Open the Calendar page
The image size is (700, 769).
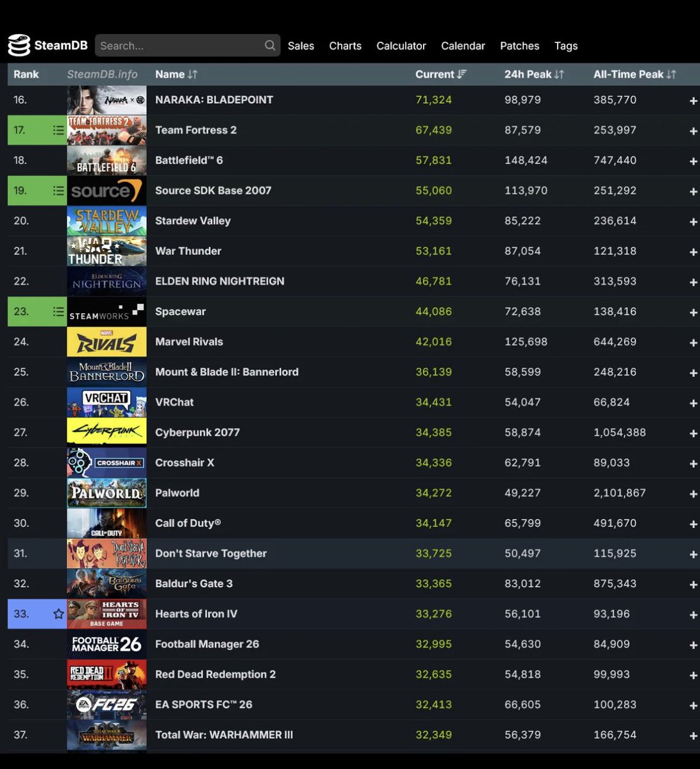pos(463,46)
